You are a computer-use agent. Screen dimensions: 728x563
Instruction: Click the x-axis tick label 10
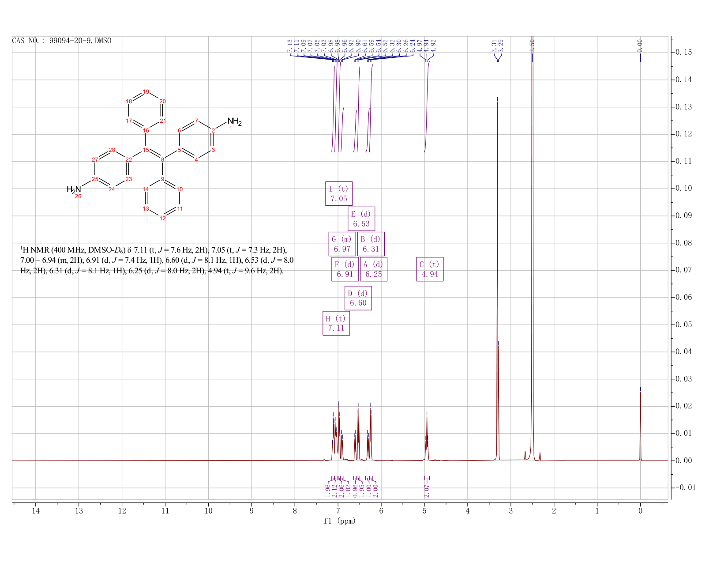pyautogui.click(x=208, y=511)
